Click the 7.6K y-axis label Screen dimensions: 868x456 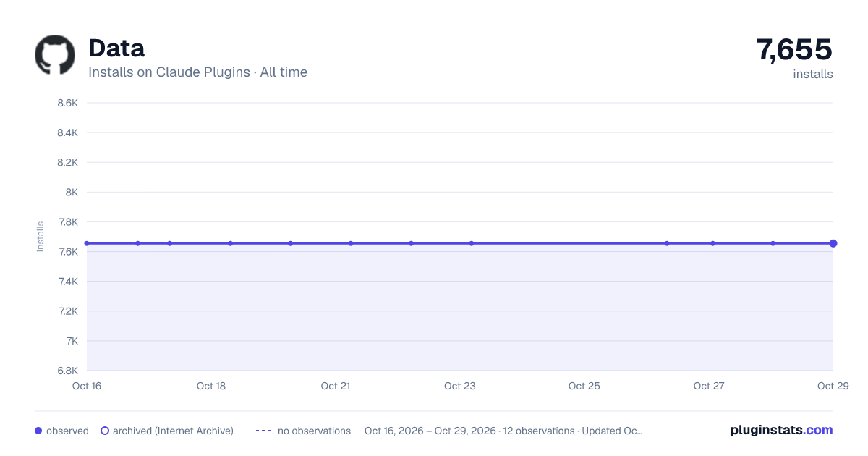[x=67, y=251]
